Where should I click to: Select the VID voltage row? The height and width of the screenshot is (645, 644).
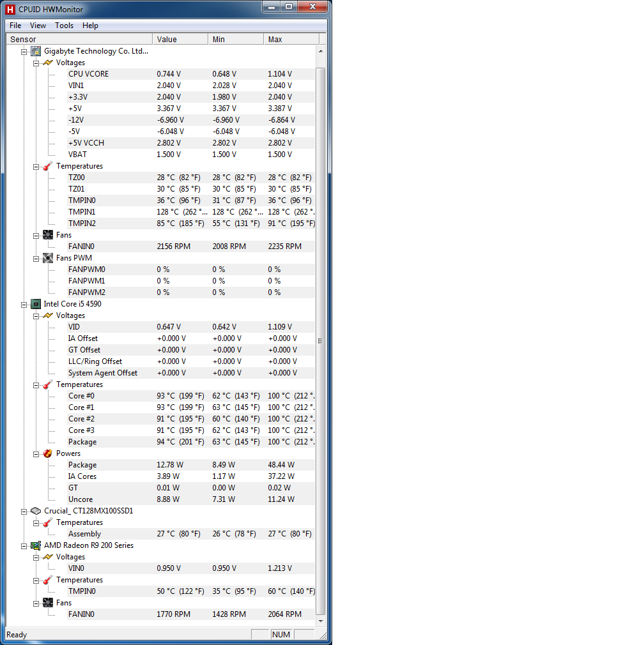click(191, 326)
